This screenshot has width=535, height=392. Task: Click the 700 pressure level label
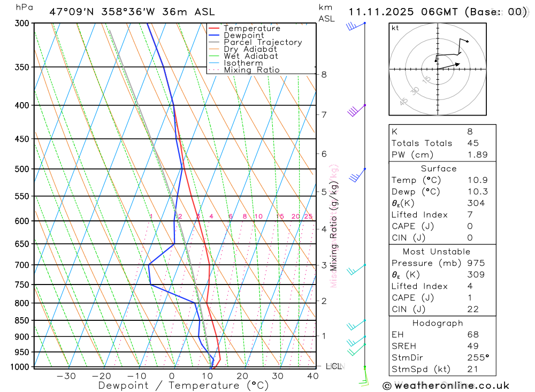tap(22, 265)
